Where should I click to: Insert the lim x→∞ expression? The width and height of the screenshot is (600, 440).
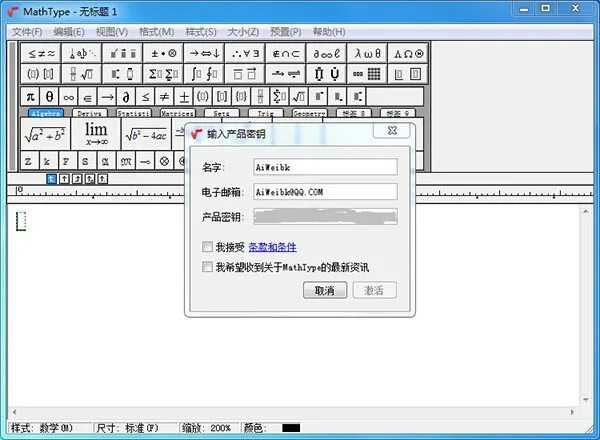[96, 134]
